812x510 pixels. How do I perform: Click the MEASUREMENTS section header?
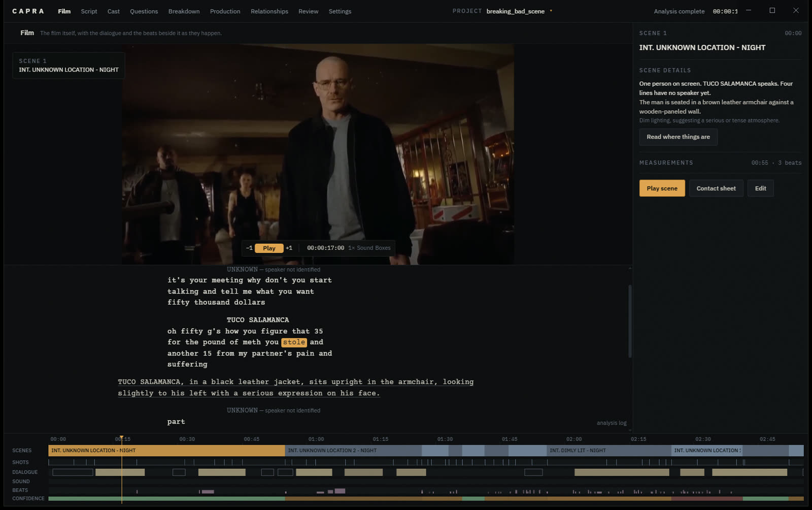pos(666,163)
